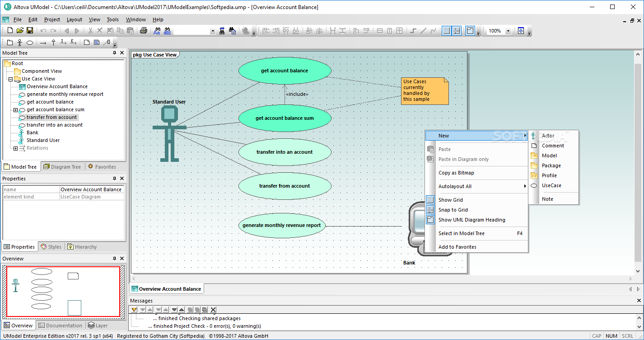Expand the get account balance sum node

15,110
